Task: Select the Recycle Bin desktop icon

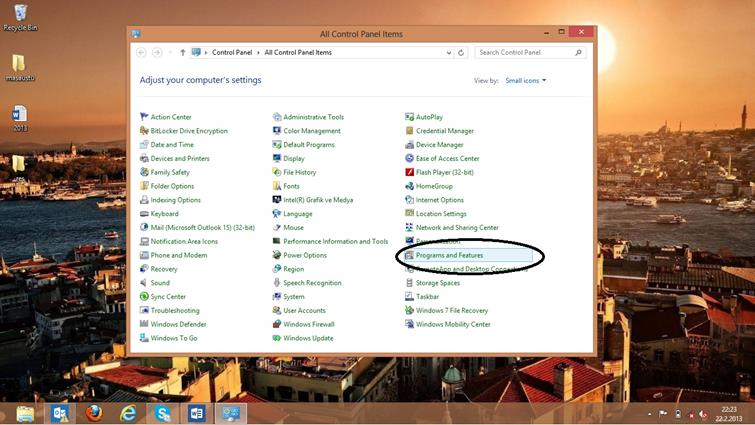Action: [20, 18]
